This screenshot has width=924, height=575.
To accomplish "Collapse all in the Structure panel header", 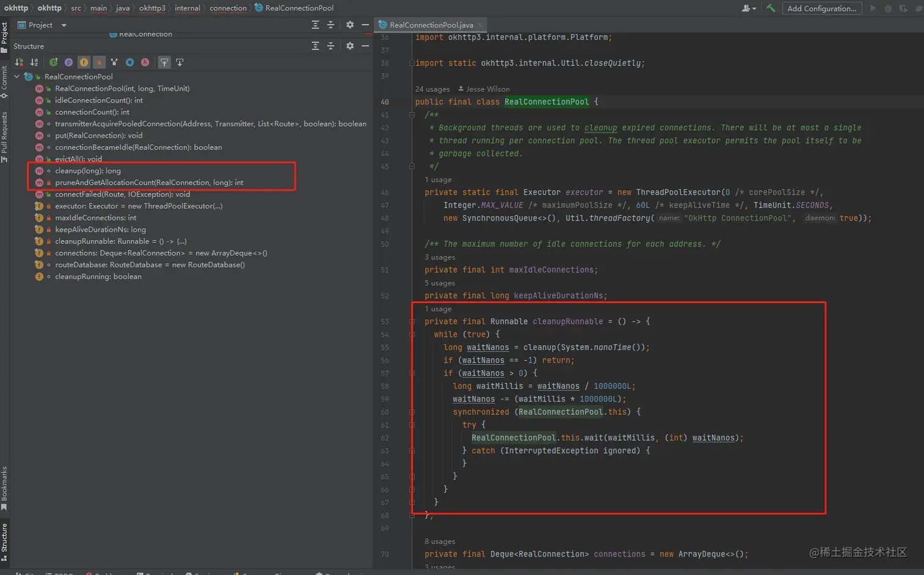I will coord(331,46).
